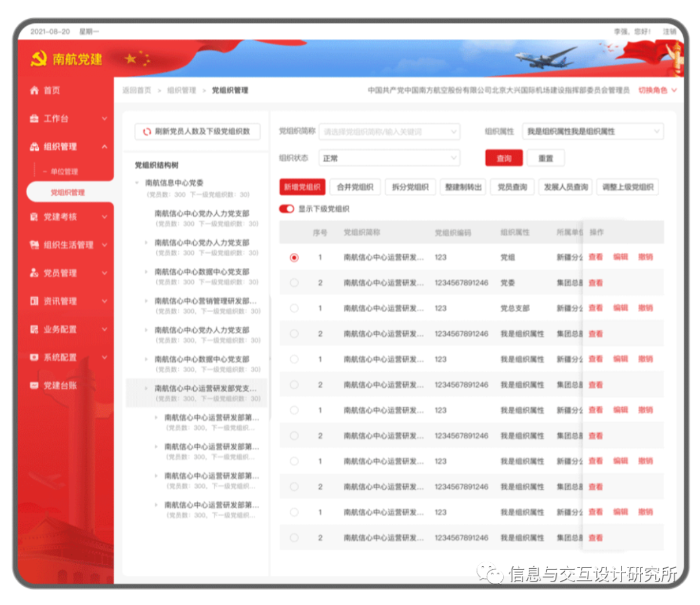Image resolution: width=700 pixels, height=605 pixels.
Task: Expand the 南航信心中心营销管理研发部 tree node arrow
Action: (146, 301)
